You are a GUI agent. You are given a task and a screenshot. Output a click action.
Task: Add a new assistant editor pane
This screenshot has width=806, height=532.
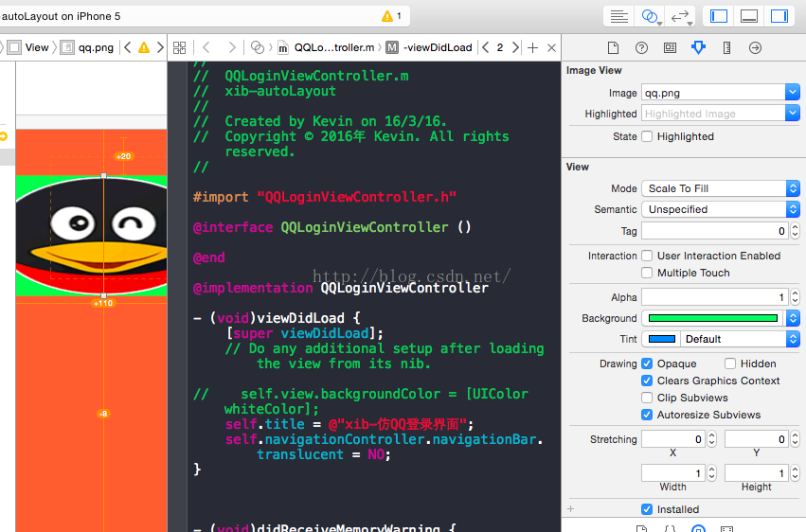click(533, 47)
